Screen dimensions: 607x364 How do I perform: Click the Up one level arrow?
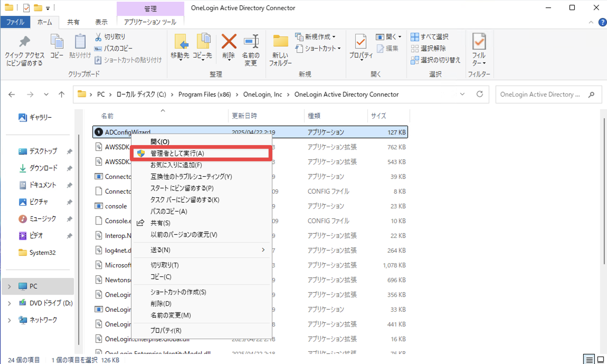pyautogui.click(x=61, y=94)
